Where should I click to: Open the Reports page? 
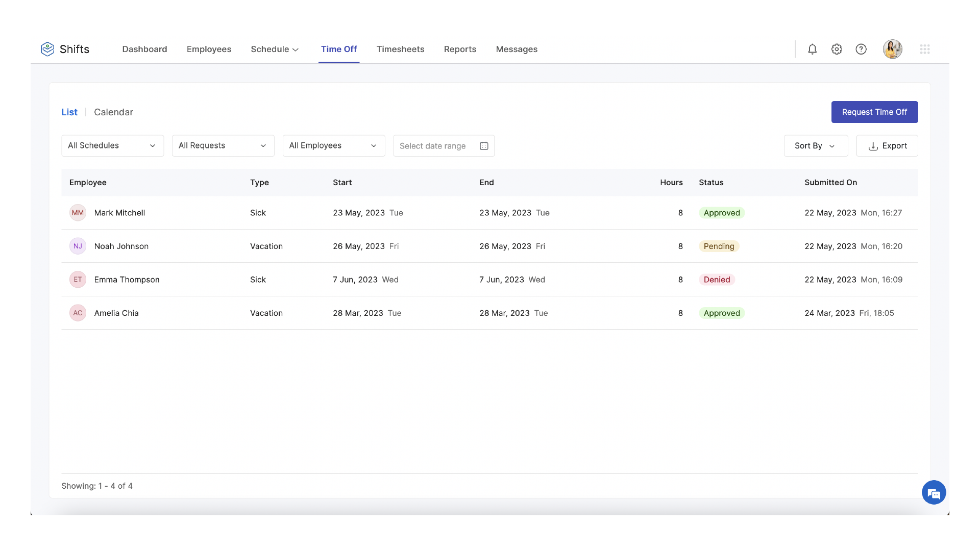tap(460, 49)
